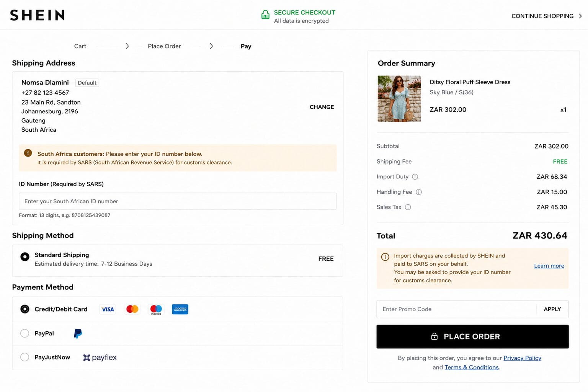Screen dimensions: 588x392
Task: Click phone number +27 82 123 4567
Action: coord(45,93)
